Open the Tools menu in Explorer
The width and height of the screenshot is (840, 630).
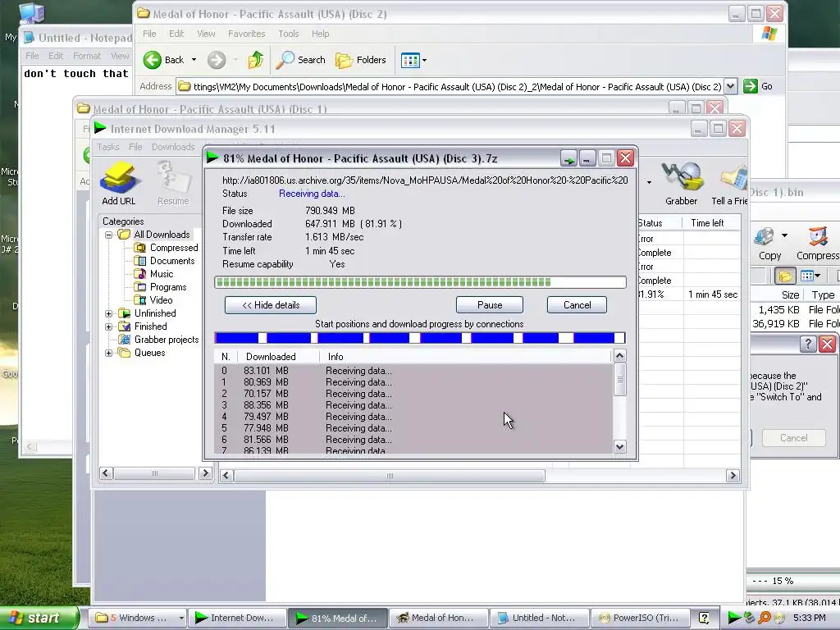(289, 34)
